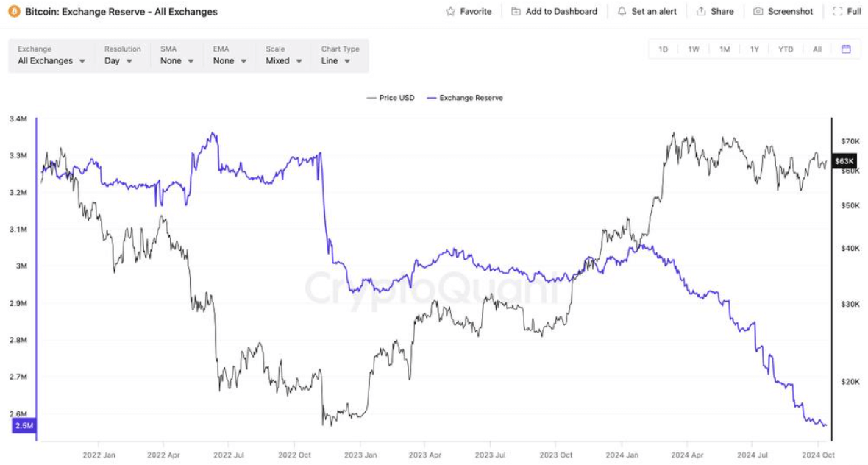
Task: Open the Exchange dropdown
Action: [x=51, y=61]
